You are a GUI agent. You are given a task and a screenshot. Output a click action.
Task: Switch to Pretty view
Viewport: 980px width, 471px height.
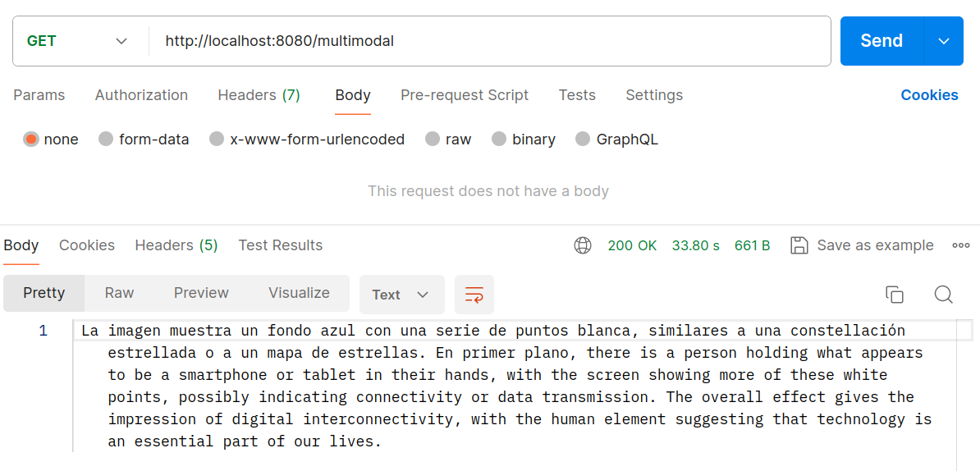tap(44, 293)
